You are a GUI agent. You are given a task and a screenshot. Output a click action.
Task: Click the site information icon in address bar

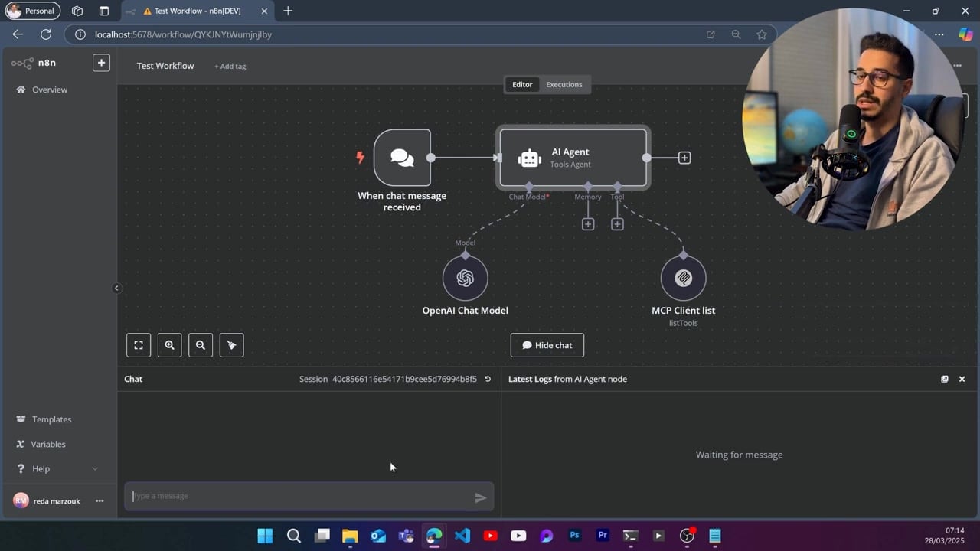point(80,34)
